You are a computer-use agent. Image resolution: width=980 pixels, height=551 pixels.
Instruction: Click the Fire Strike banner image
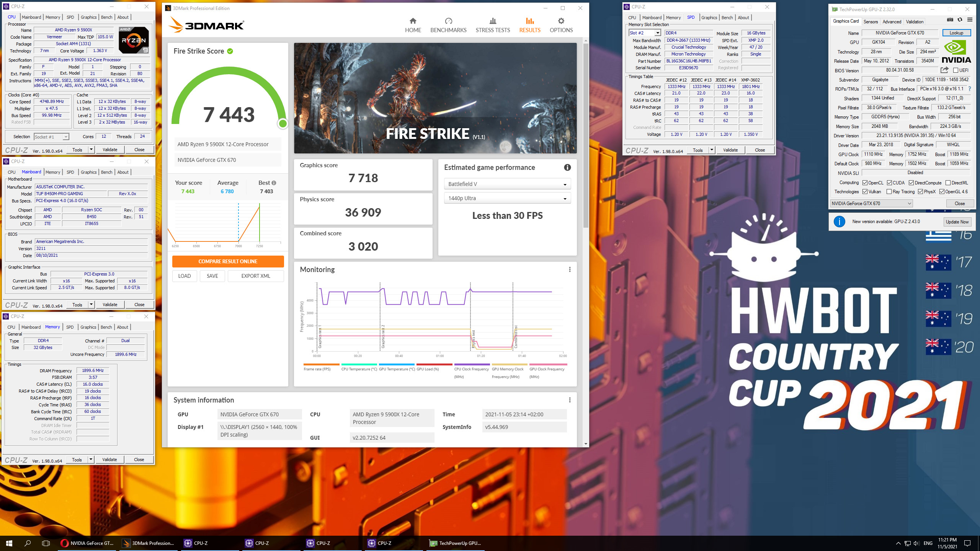[435, 98]
